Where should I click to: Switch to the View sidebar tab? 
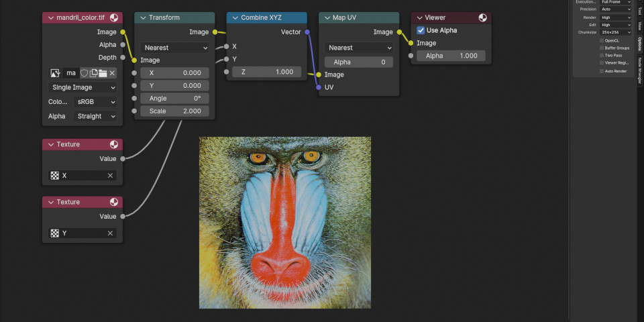tap(640, 25)
